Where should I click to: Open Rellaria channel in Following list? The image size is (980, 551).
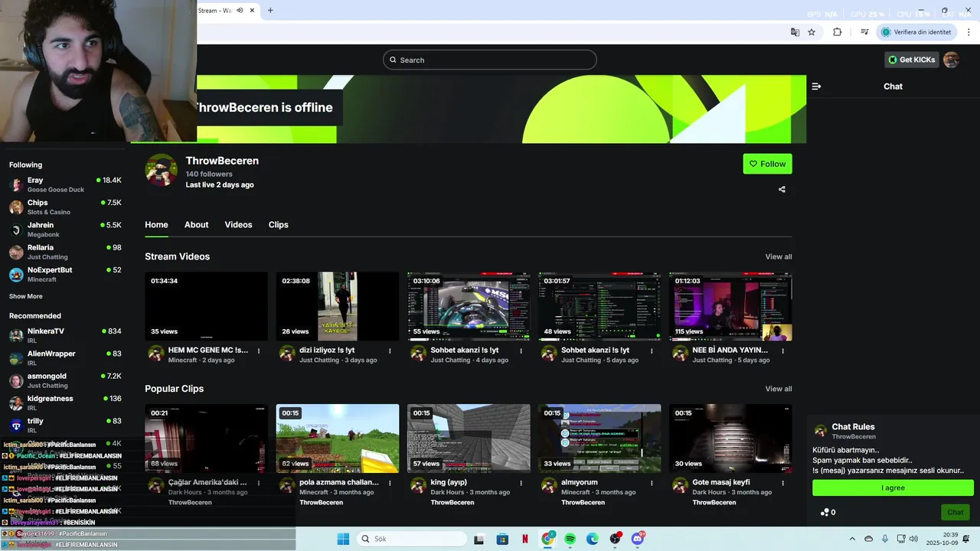[x=65, y=252]
